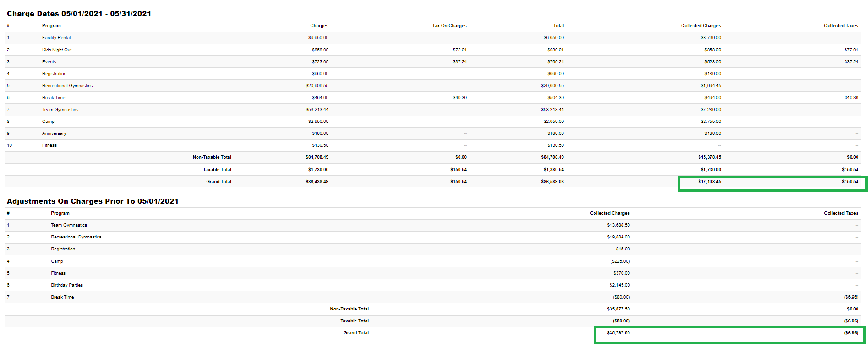Click 'Recreational Gymnastics' in the Adjustments table
The width and height of the screenshot is (868, 349).
[x=76, y=237]
